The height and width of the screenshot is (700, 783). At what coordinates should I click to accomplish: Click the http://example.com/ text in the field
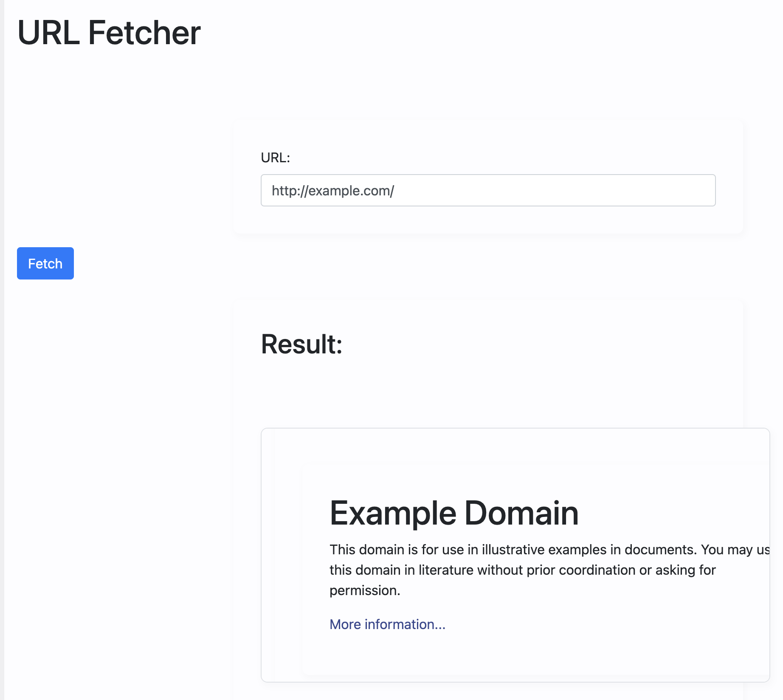(333, 191)
